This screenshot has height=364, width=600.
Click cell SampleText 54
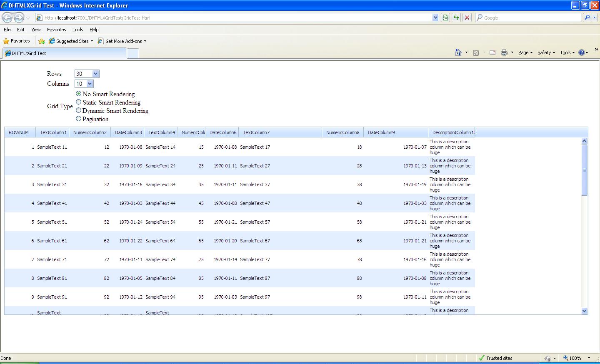[x=160, y=222]
